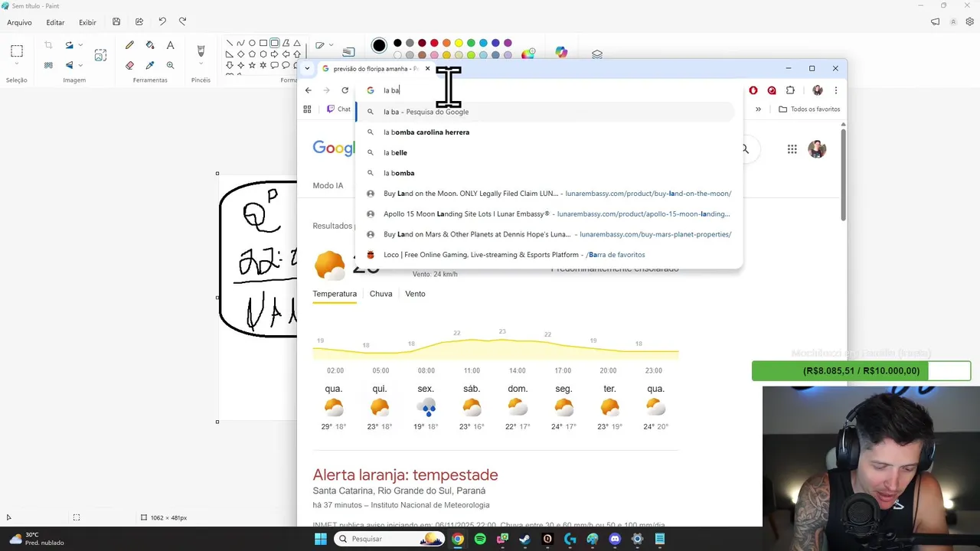
Task: Select the rounded rectangle shape in Paint
Action: pyautogui.click(x=274, y=43)
